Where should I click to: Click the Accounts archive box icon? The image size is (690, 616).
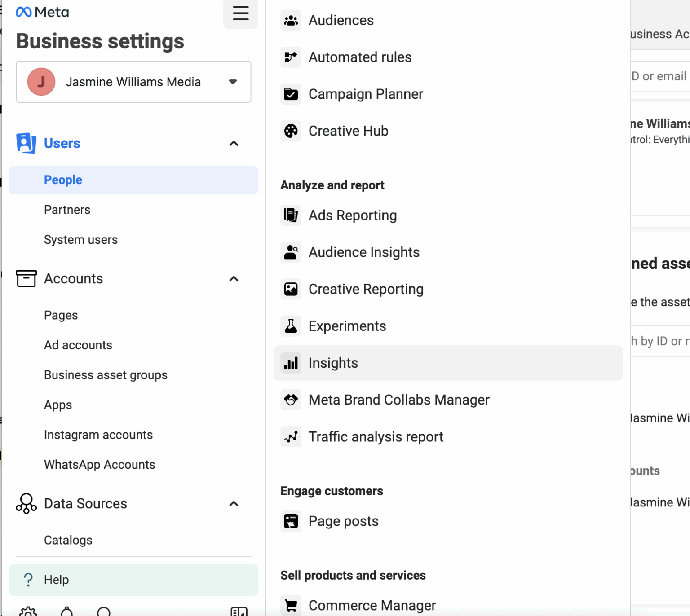[26, 278]
